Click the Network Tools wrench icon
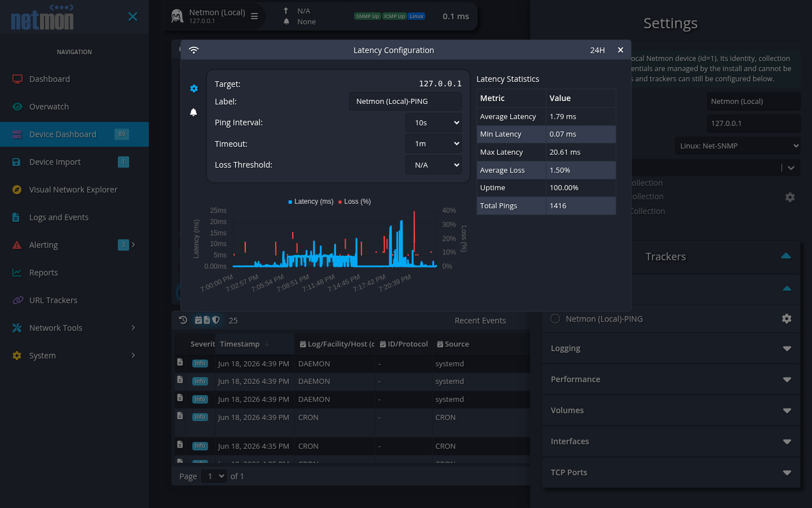 click(x=17, y=328)
